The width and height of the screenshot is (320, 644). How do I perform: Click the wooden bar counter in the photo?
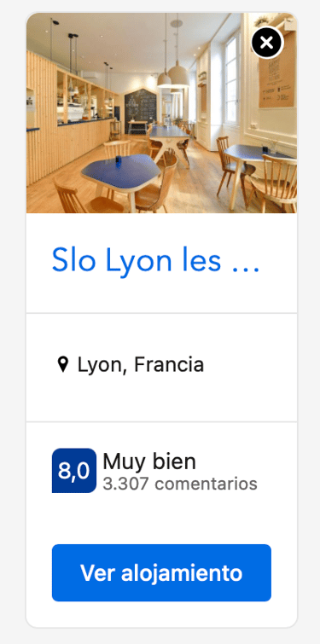[70, 140]
